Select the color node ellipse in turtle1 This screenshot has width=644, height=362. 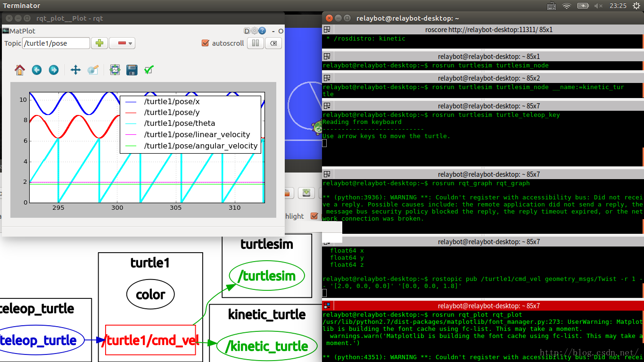pos(150,295)
